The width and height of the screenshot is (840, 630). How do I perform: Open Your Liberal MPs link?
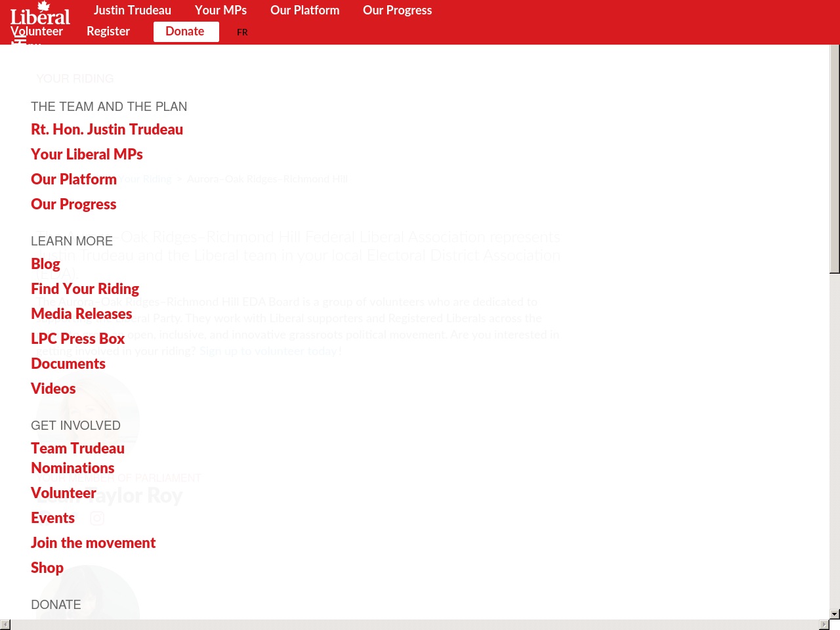(87, 154)
